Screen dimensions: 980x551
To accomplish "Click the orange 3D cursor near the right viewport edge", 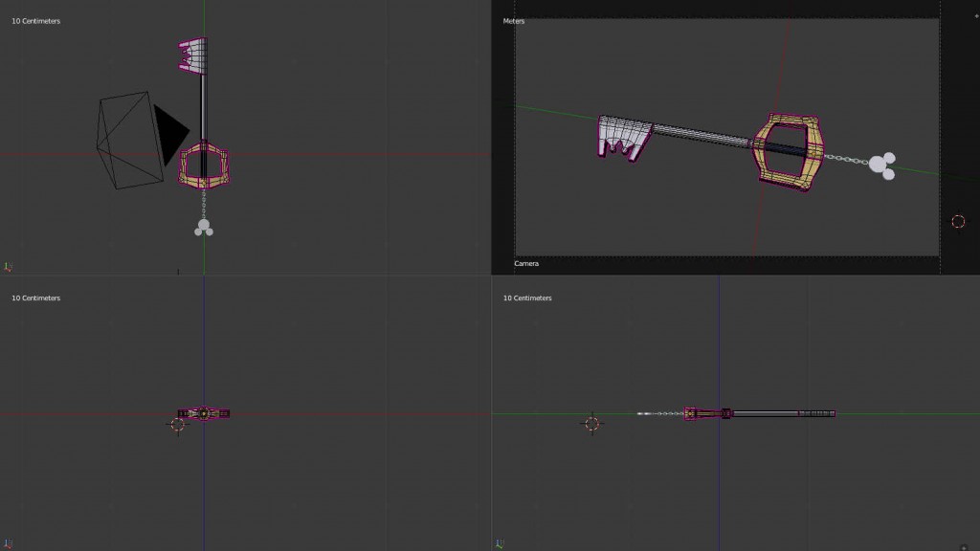I will click(x=958, y=221).
